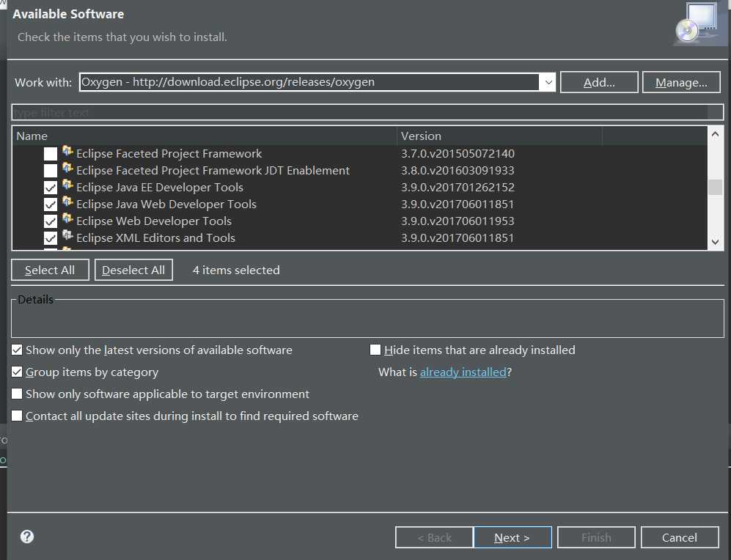Click the 4 items selected label

tap(236, 270)
